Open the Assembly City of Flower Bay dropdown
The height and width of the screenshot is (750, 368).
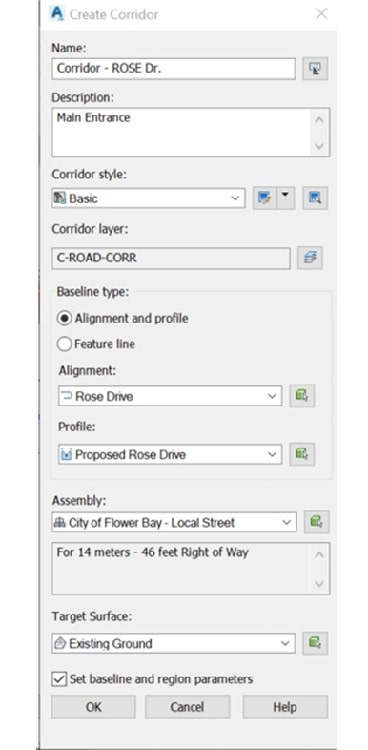pos(174,522)
